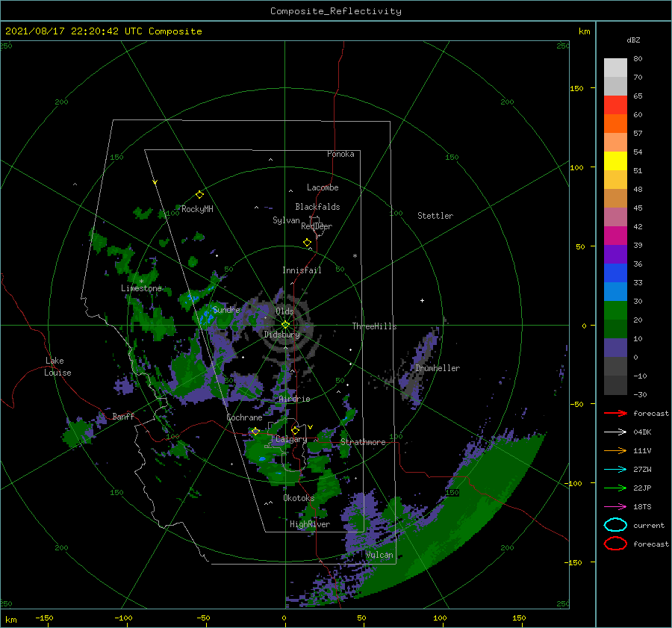Click the magenta 18TS arrow icon
The image size is (672, 628).
(x=615, y=507)
